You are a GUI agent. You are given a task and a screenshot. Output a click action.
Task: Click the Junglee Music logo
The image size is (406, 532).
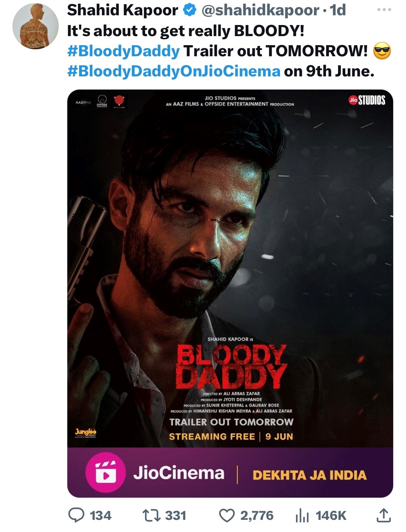85,432
